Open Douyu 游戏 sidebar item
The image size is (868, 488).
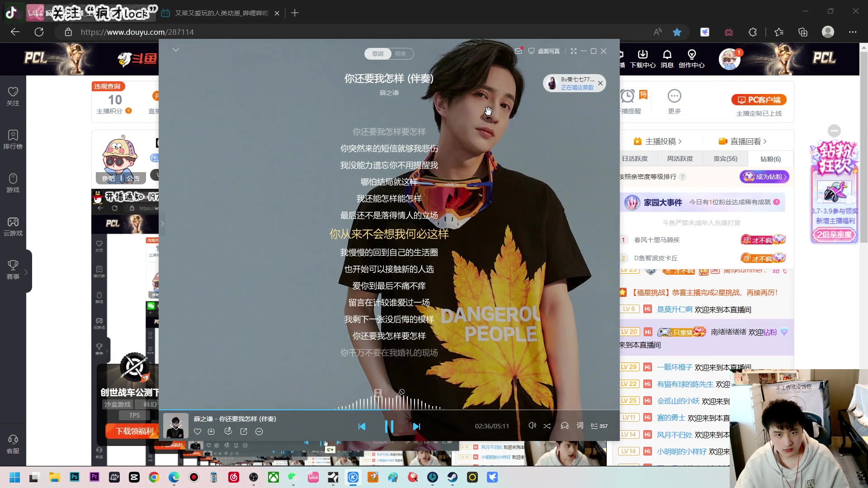click(13, 183)
